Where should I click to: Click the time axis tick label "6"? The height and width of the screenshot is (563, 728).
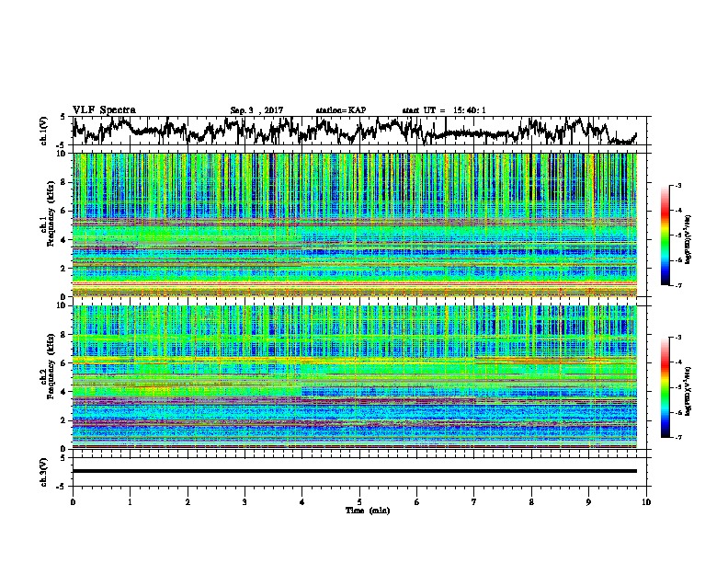[x=417, y=502]
